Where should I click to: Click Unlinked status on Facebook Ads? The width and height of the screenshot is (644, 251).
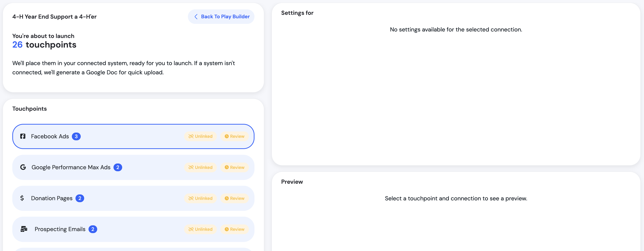(201, 136)
